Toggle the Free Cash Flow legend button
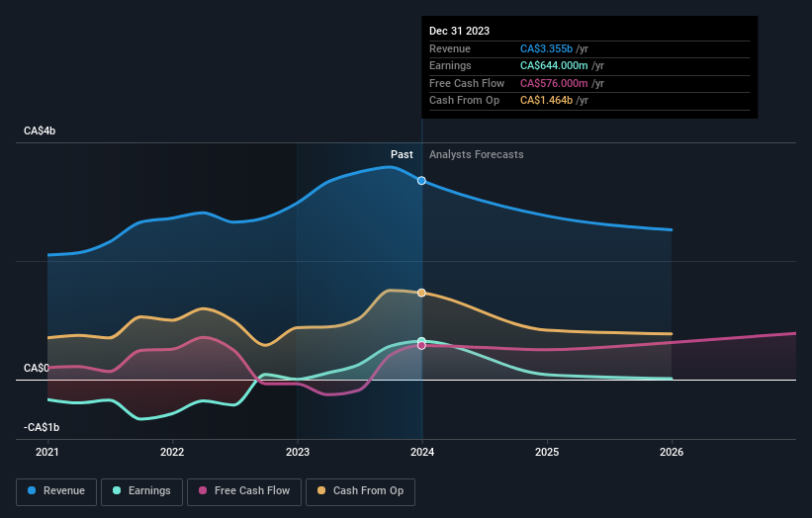The image size is (812, 518). (244, 491)
